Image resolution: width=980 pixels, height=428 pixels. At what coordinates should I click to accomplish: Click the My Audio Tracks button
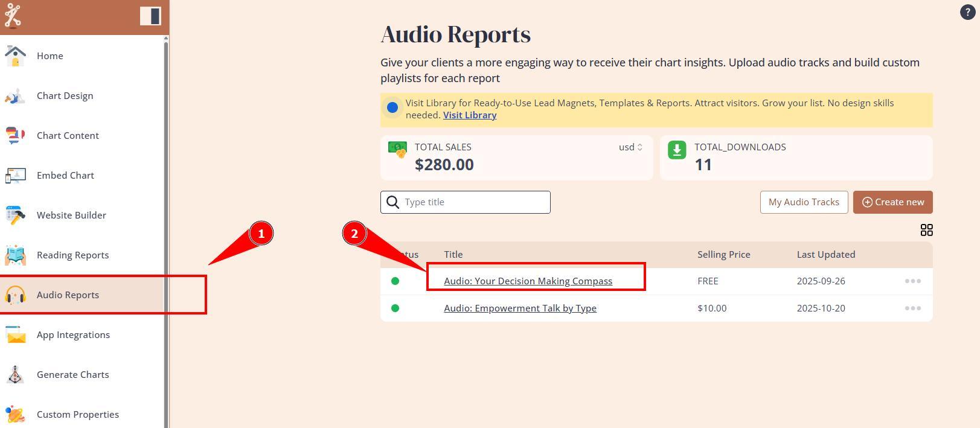coord(804,202)
